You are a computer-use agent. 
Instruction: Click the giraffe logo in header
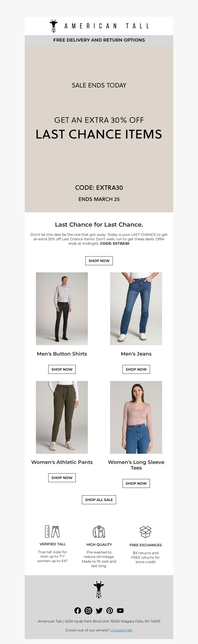pos(53,26)
